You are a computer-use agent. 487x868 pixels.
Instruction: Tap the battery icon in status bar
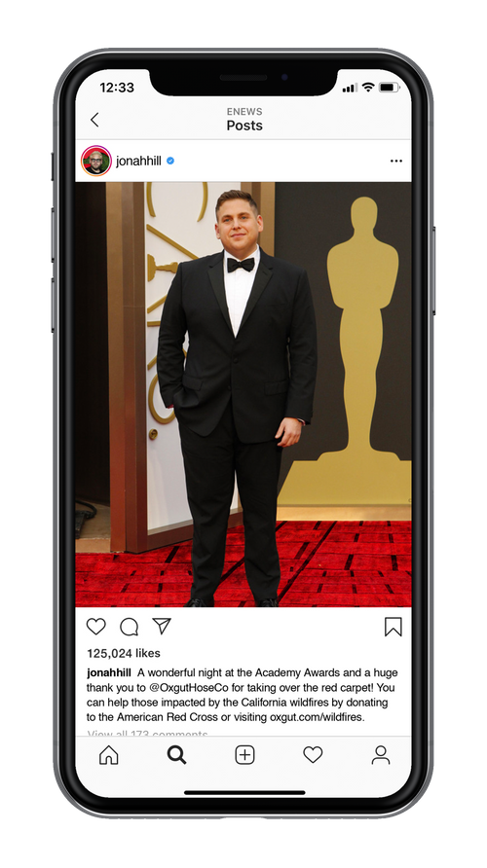click(x=389, y=88)
